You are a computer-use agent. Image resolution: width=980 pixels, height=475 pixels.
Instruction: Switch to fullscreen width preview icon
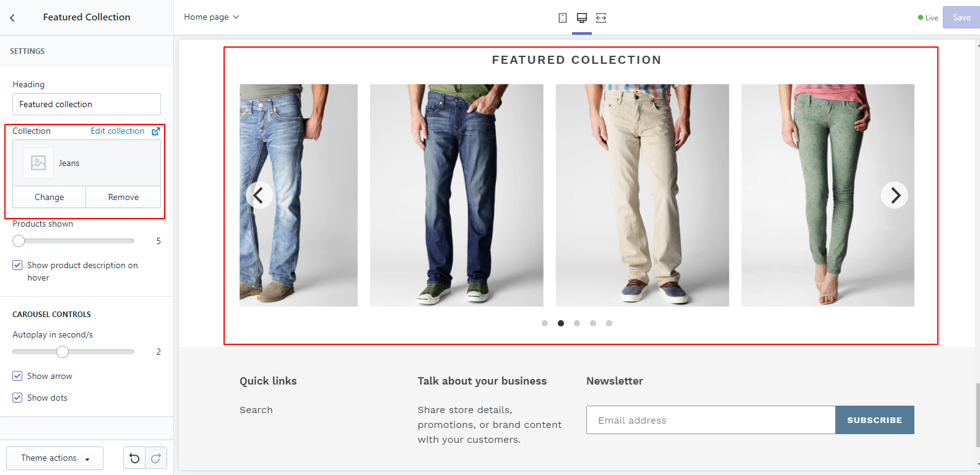pyautogui.click(x=601, y=18)
